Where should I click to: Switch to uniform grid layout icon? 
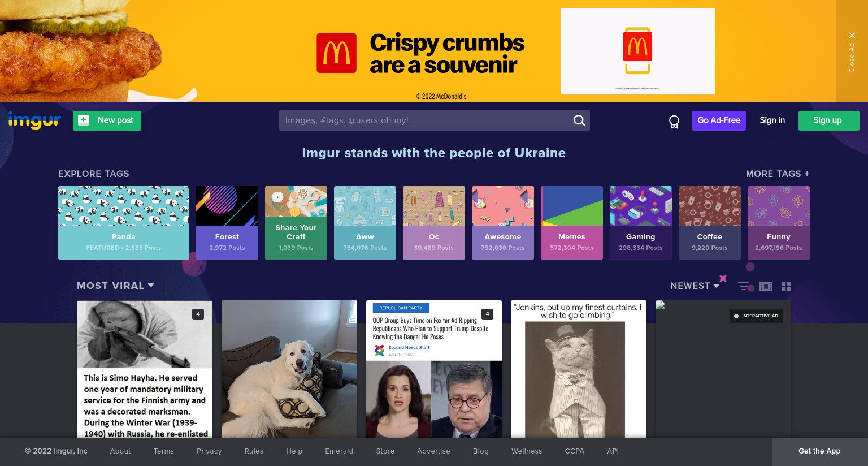786,286
